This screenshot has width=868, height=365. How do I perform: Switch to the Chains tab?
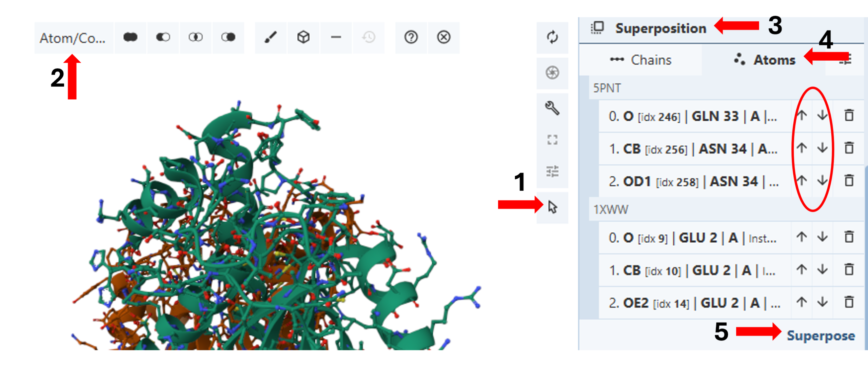pyautogui.click(x=640, y=60)
